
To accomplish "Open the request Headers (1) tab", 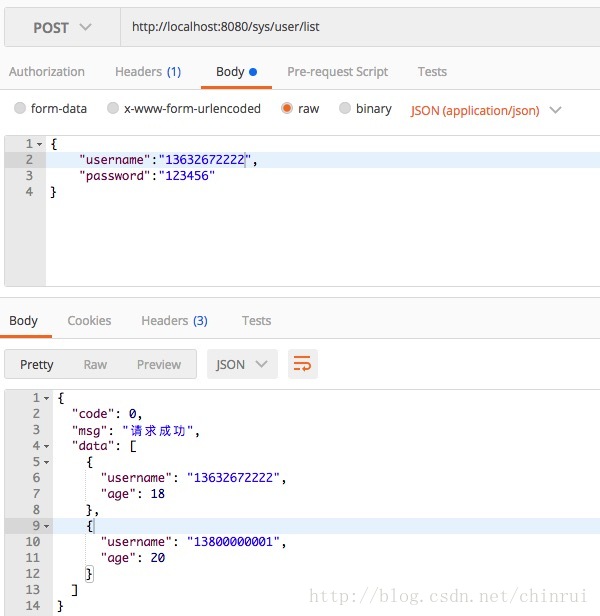I will (148, 72).
